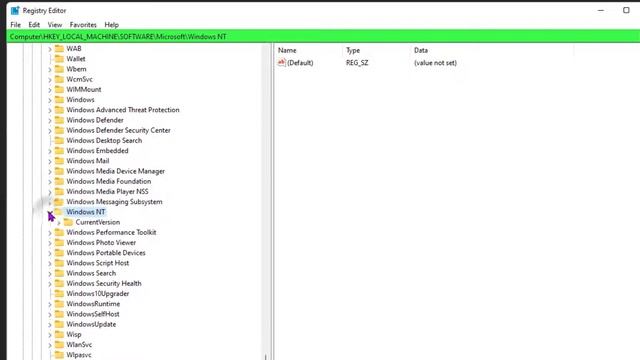Expand the WAB key

pyautogui.click(x=50, y=49)
